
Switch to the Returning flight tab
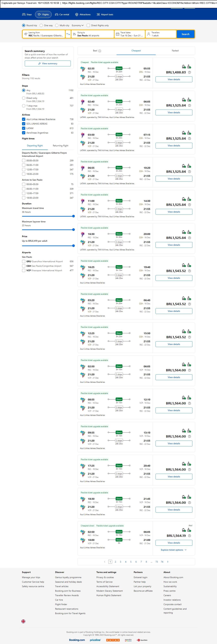pyautogui.click(x=60, y=146)
